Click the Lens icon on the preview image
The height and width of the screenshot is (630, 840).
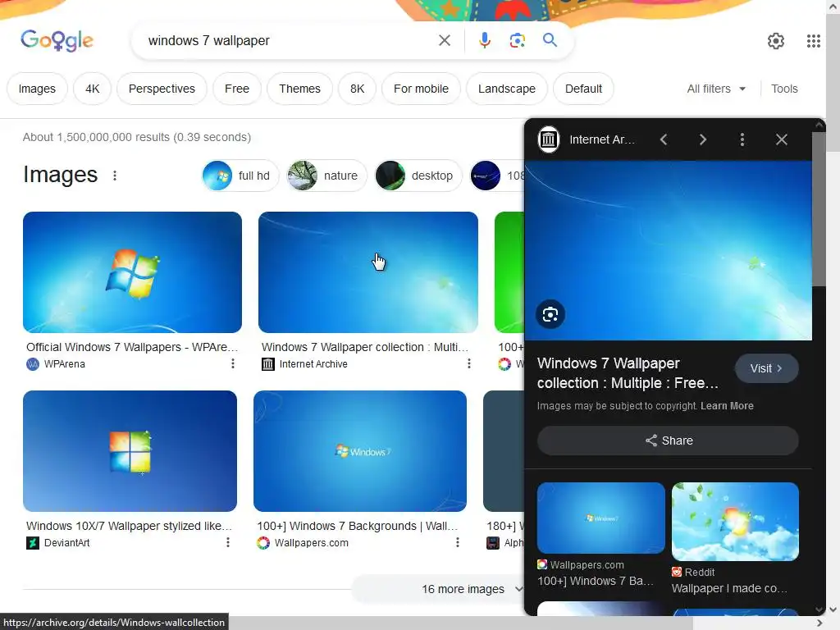click(x=550, y=314)
